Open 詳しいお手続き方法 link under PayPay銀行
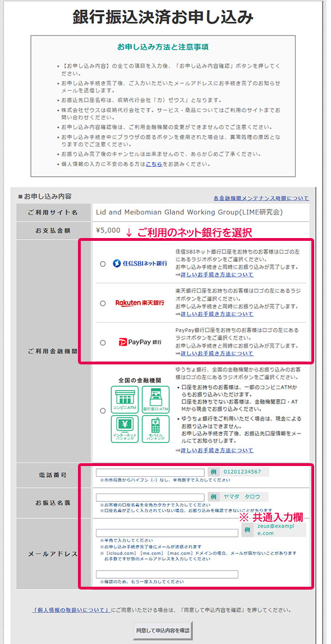Screen dimensions: 331x644 click(217, 353)
